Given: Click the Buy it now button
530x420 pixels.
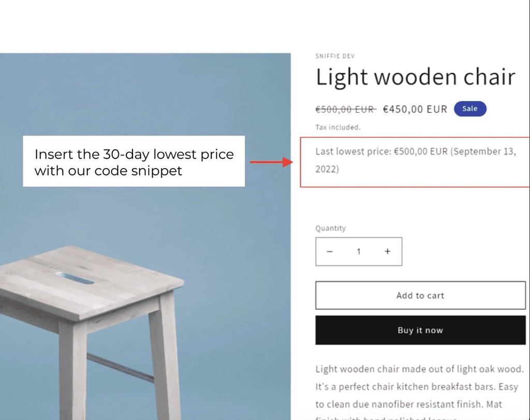Looking at the screenshot, I should pyautogui.click(x=420, y=330).
